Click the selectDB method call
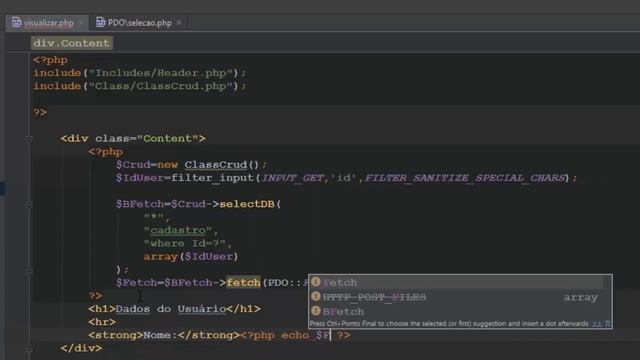The width and height of the screenshot is (640, 360). pos(247,204)
